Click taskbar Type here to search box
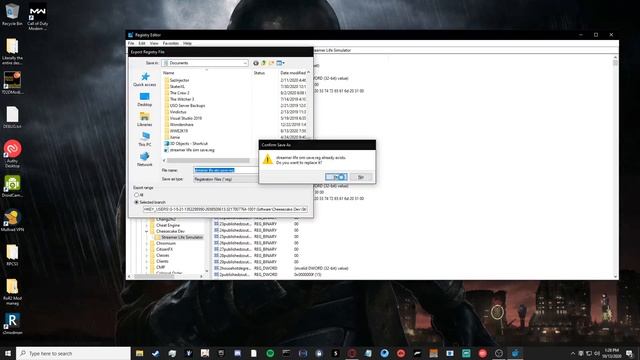Viewport: 640px width, 360px height. [x=73, y=353]
